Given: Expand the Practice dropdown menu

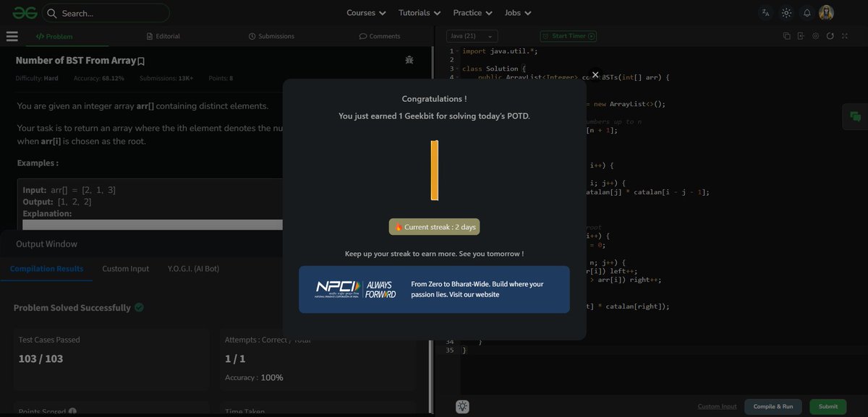Looking at the screenshot, I should [472, 13].
